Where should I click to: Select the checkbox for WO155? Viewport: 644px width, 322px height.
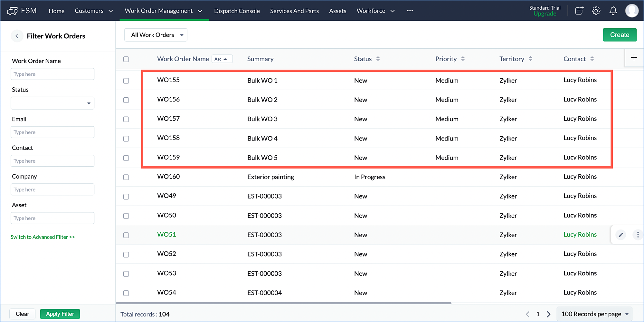click(x=126, y=81)
